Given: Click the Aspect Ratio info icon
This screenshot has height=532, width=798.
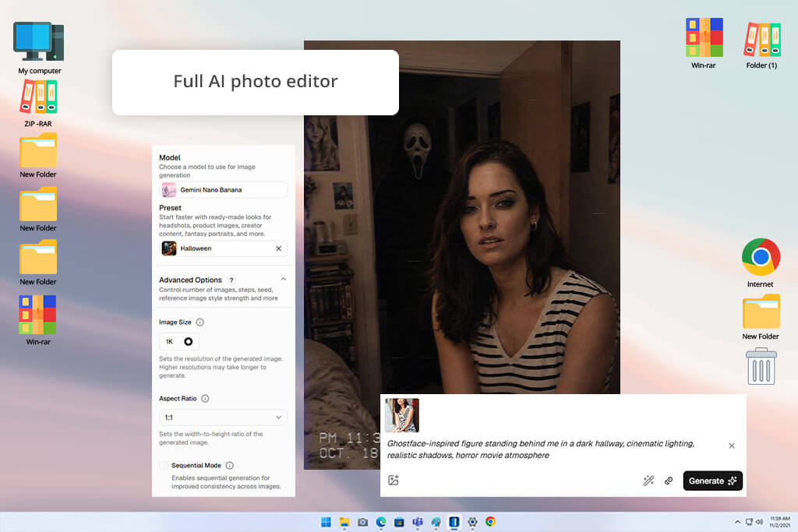Looking at the screenshot, I should (x=205, y=398).
